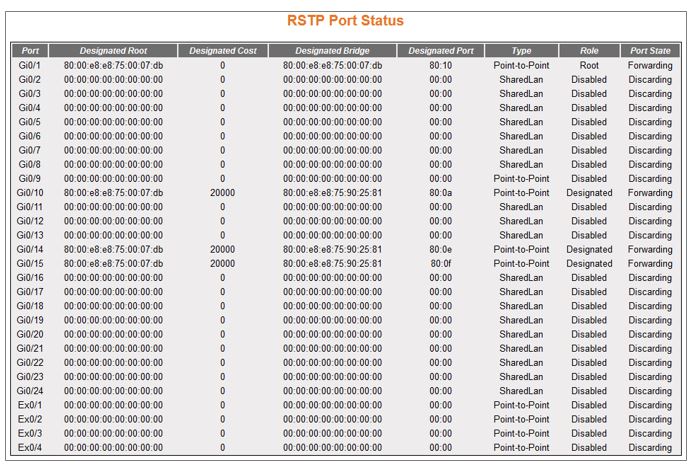
Task: Select the Gi0/1 port cell
Action: pos(29,65)
